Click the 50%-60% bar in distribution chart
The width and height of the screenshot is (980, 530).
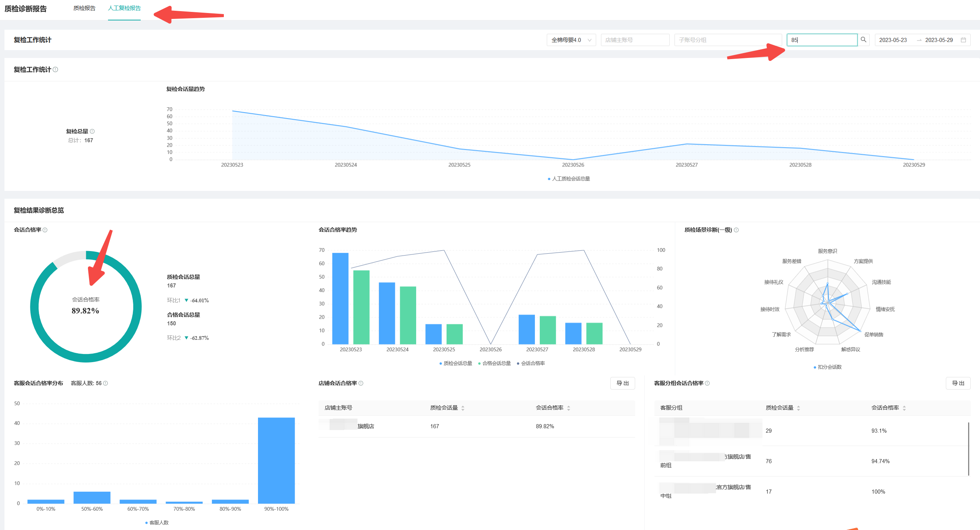(92, 497)
